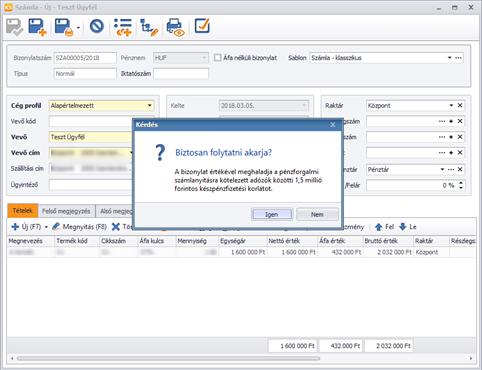Clear the Pénztár field with X
Screen dimensions: 482x370
(x=460, y=169)
